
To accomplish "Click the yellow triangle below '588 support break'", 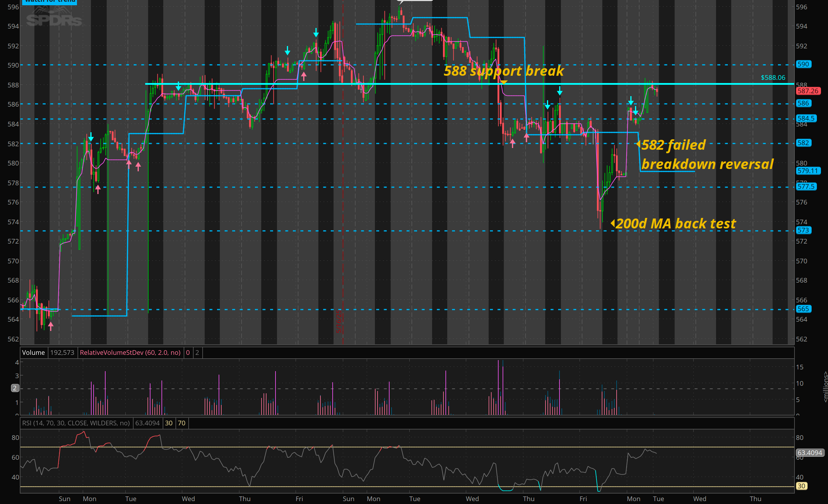I will point(504,82).
